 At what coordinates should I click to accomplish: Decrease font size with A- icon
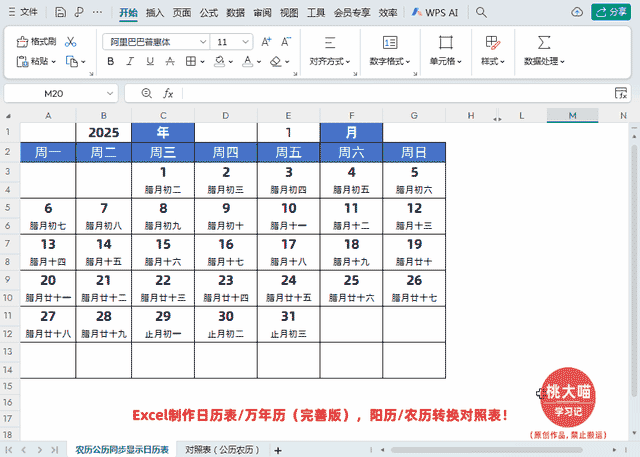click(x=286, y=42)
